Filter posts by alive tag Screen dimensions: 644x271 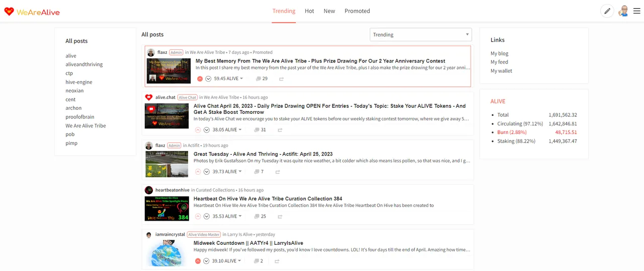click(x=71, y=56)
